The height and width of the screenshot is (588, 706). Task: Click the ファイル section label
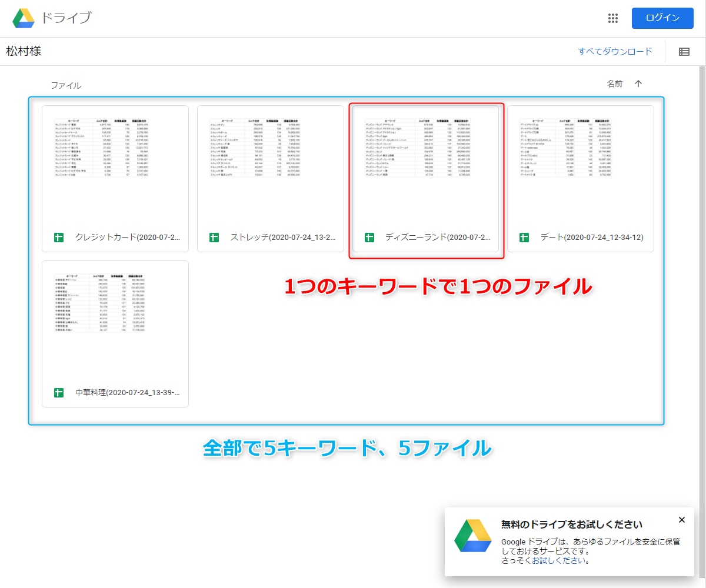[x=66, y=86]
